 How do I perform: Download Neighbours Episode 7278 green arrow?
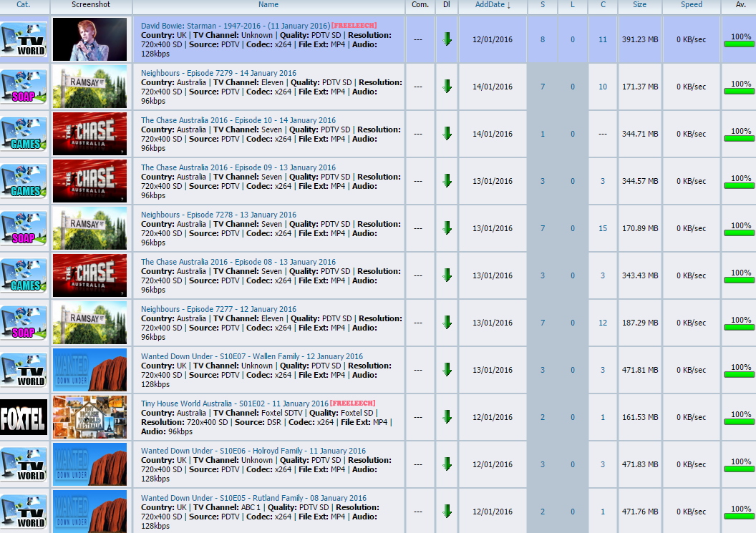pos(447,228)
